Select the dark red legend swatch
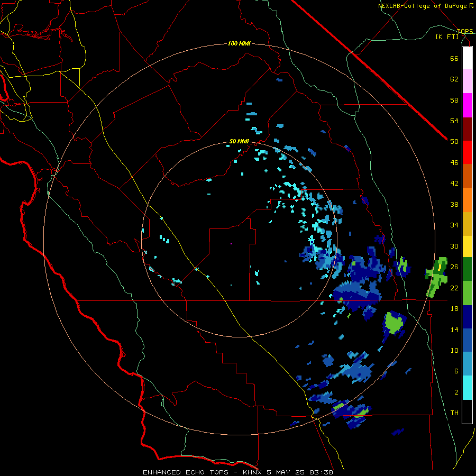 [467, 129]
